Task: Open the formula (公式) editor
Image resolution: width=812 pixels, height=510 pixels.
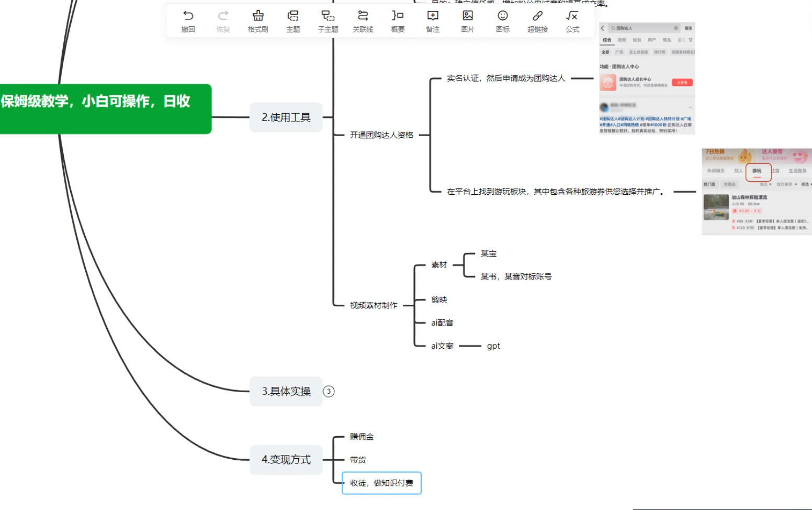Action: 572,16
